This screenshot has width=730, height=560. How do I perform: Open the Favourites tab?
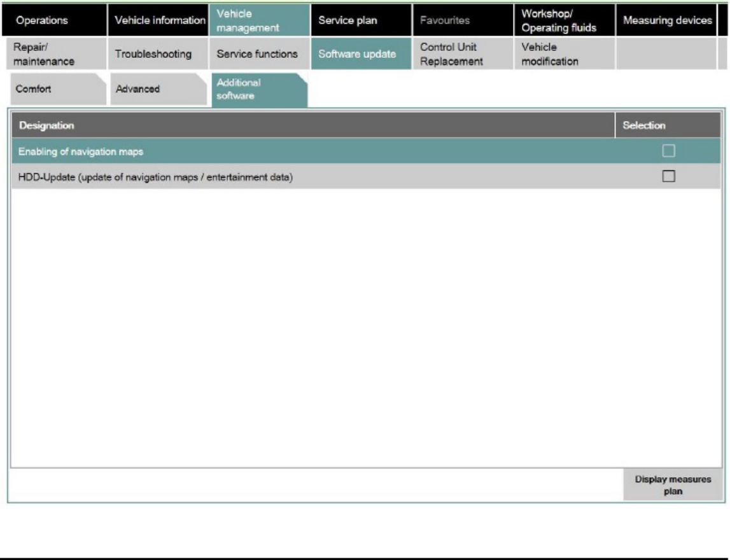click(463, 20)
